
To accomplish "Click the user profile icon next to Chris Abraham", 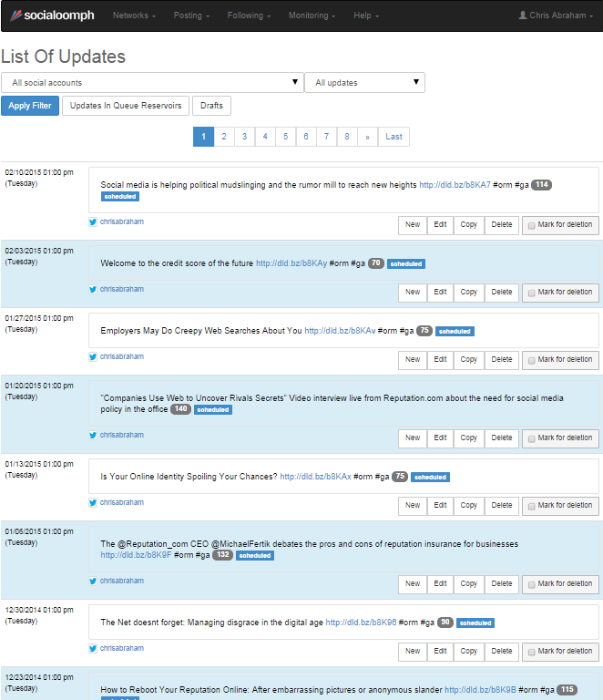I will [523, 15].
